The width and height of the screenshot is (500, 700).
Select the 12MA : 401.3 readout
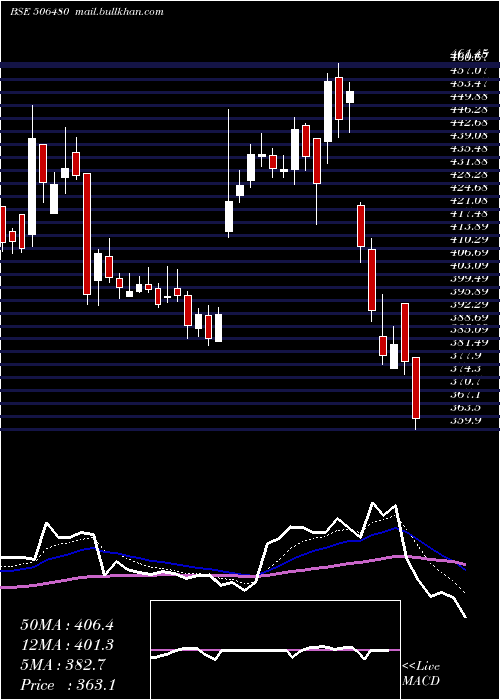(67, 645)
